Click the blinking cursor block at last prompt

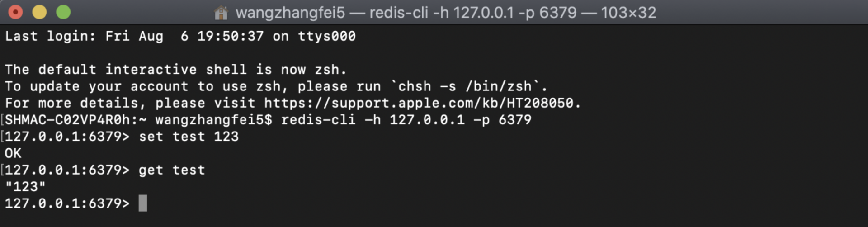[142, 203]
